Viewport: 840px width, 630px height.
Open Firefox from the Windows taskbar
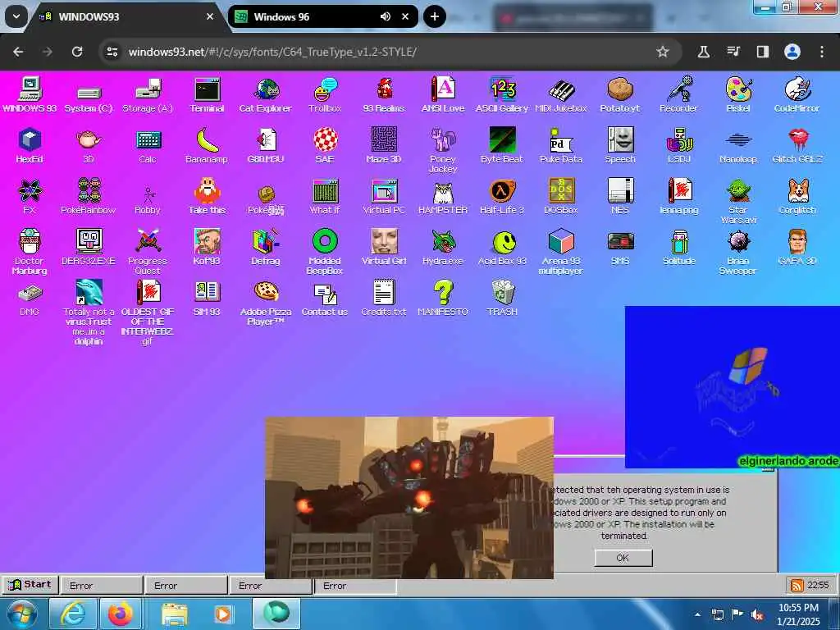121,614
